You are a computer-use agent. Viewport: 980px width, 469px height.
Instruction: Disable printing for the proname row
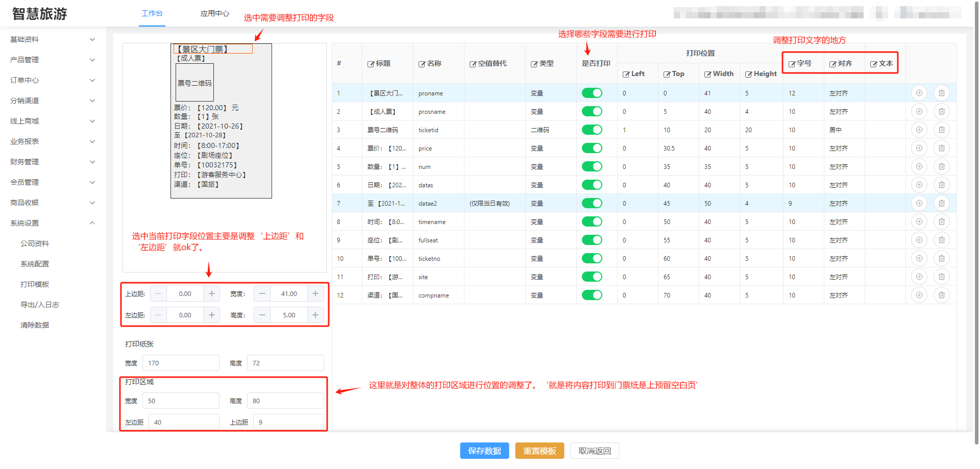tap(592, 93)
